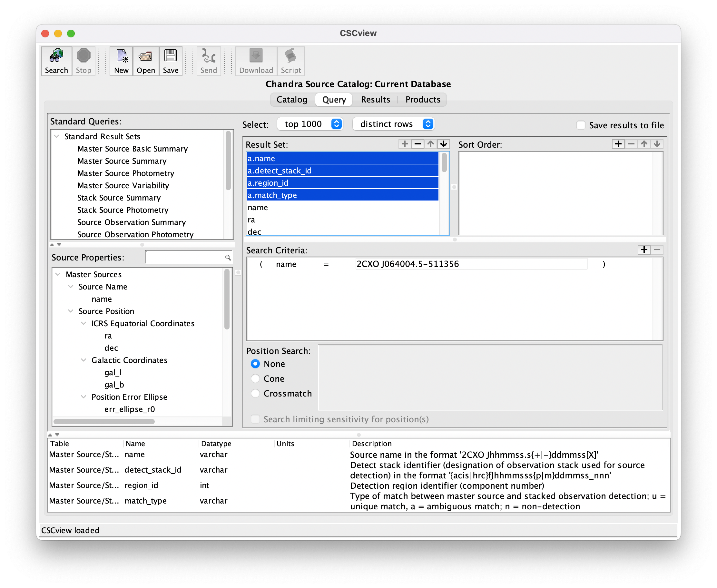
Task: Select the None position search option
Action: [x=255, y=363]
